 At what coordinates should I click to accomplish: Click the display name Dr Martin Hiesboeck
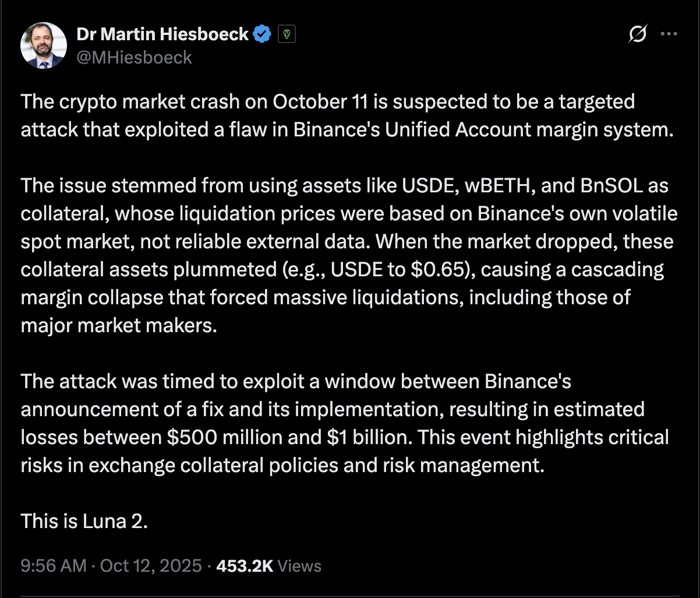click(162, 34)
